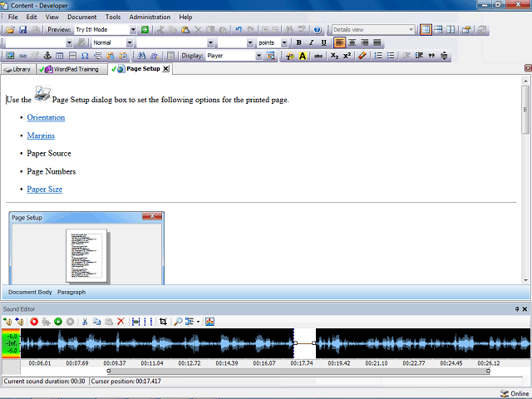Viewport: 532px width, 399px height.
Task: Toggle bold formatting
Action: point(299,42)
